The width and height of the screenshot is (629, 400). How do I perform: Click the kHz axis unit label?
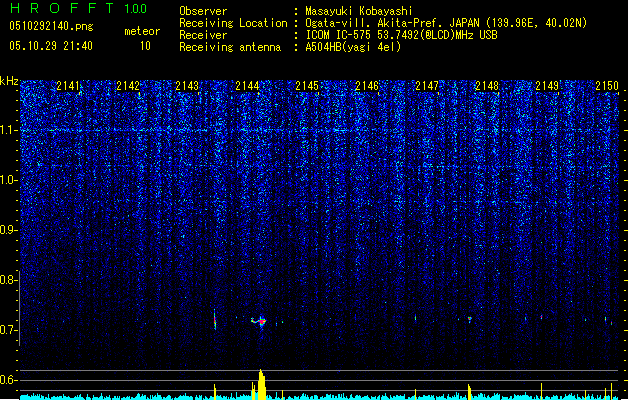click(9, 81)
